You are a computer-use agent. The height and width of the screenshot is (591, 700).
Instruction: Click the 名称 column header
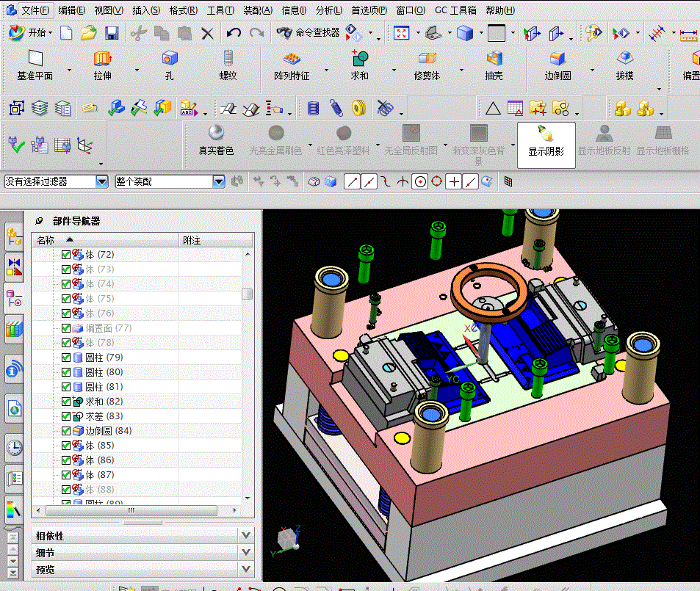point(46,240)
